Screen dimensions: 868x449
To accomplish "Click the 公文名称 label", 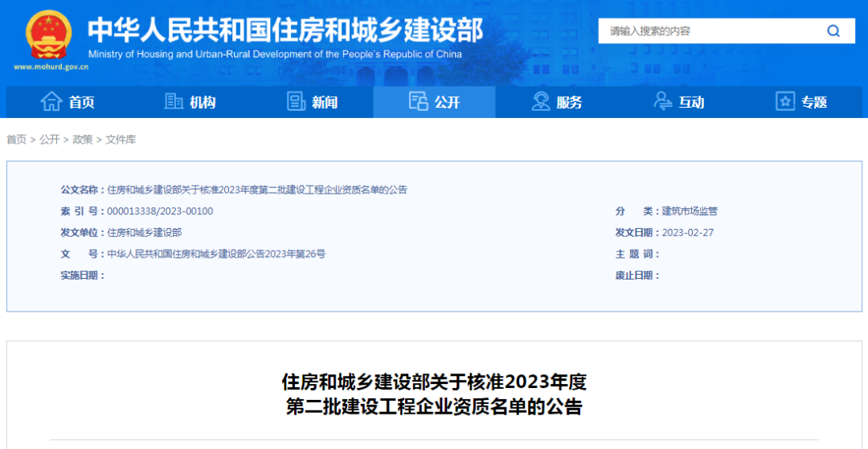I will pyautogui.click(x=81, y=190).
